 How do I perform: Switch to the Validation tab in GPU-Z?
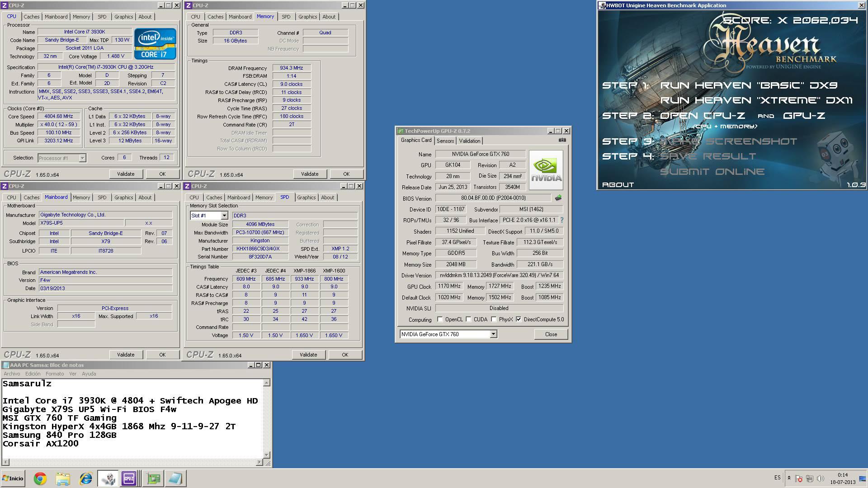[470, 141]
